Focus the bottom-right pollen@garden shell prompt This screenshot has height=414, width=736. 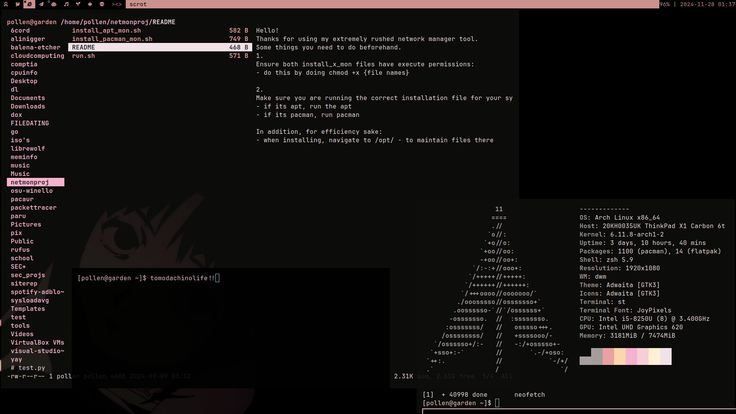point(461,403)
